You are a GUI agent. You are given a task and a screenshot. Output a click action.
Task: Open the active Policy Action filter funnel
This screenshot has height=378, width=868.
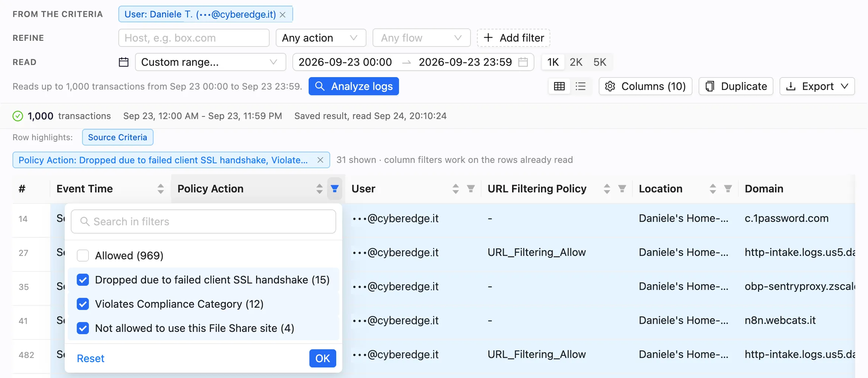click(x=335, y=189)
